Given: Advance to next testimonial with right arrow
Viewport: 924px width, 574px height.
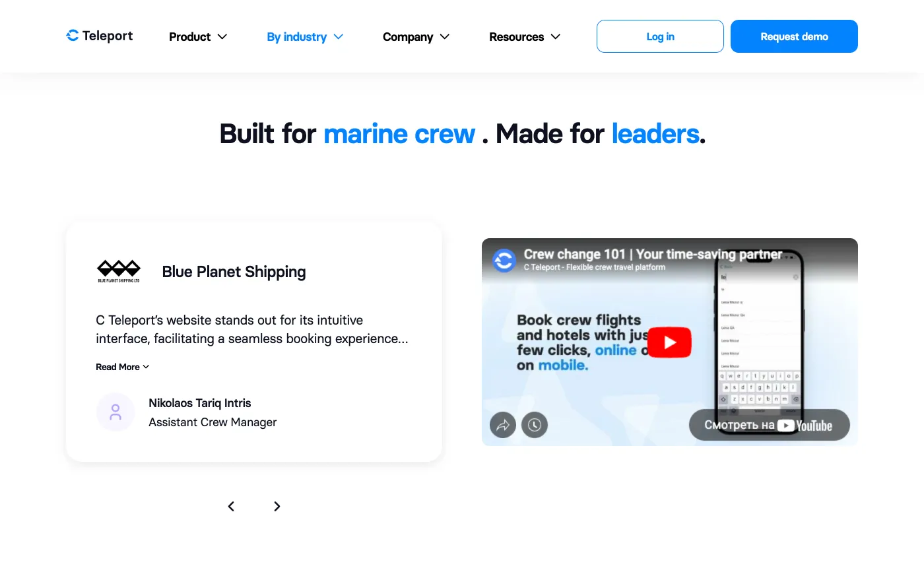Looking at the screenshot, I should point(277,506).
